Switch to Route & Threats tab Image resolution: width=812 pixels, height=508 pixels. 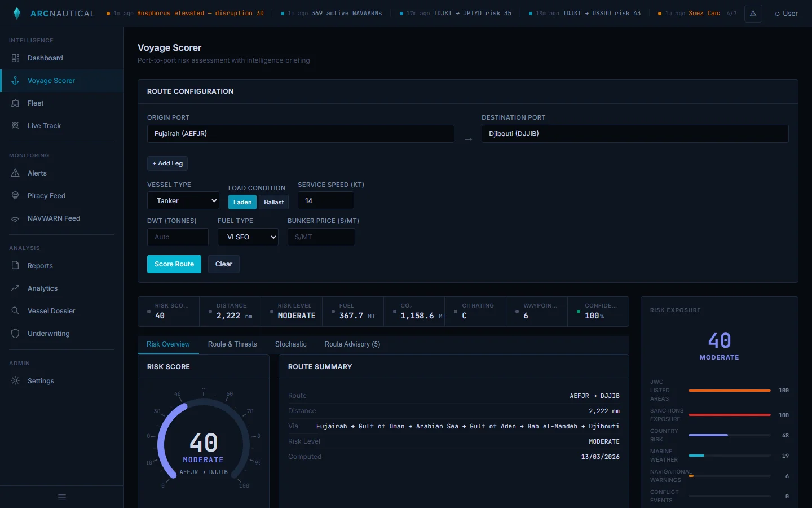click(x=232, y=344)
